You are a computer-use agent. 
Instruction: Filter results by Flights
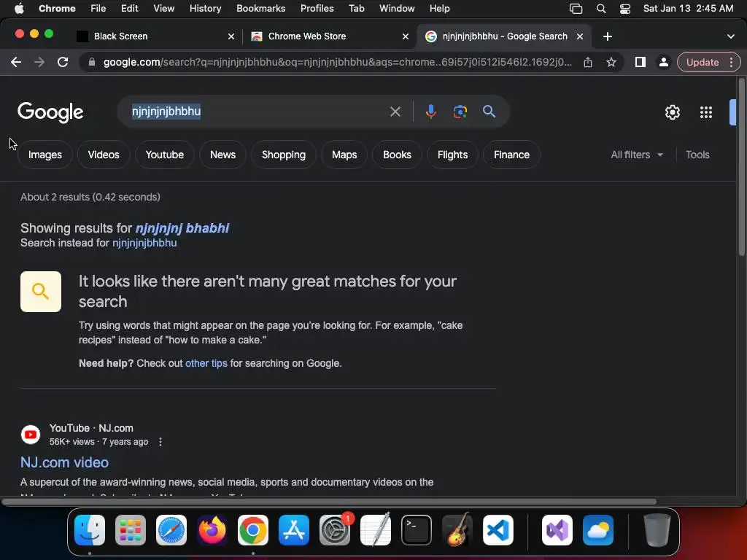click(x=452, y=155)
